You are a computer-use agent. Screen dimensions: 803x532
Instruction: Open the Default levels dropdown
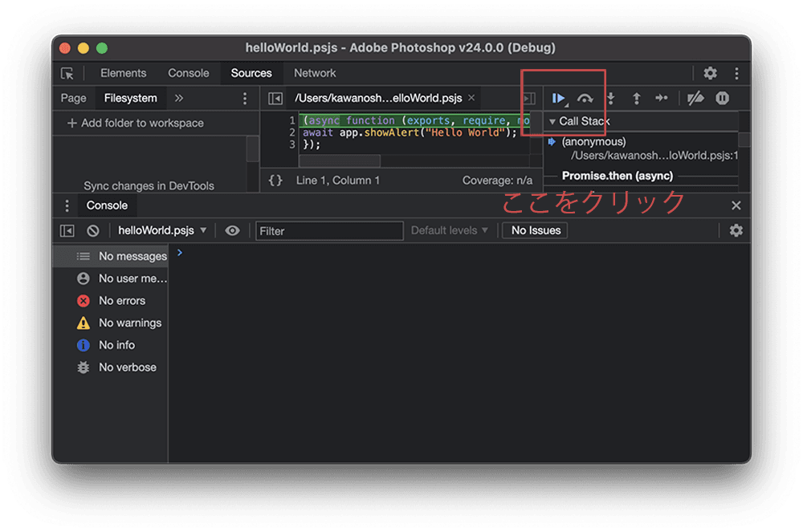pyautogui.click(x=446, y=230)
